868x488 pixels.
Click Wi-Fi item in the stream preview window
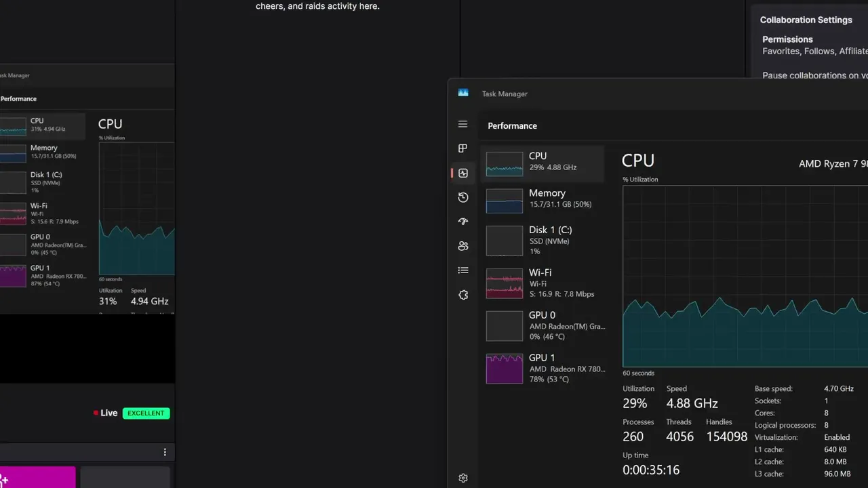[x=42, y=213]
